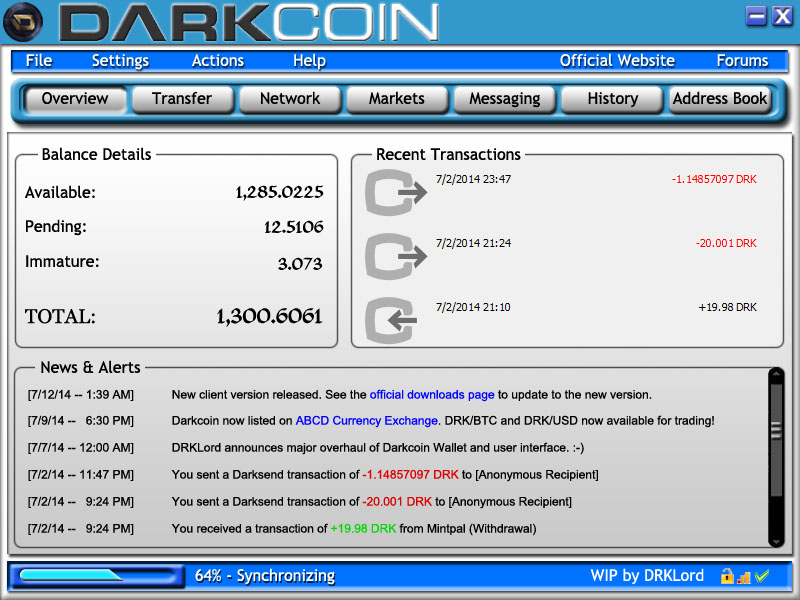Click the -20.001 DRK Darksend news entry

coord(371,502)
